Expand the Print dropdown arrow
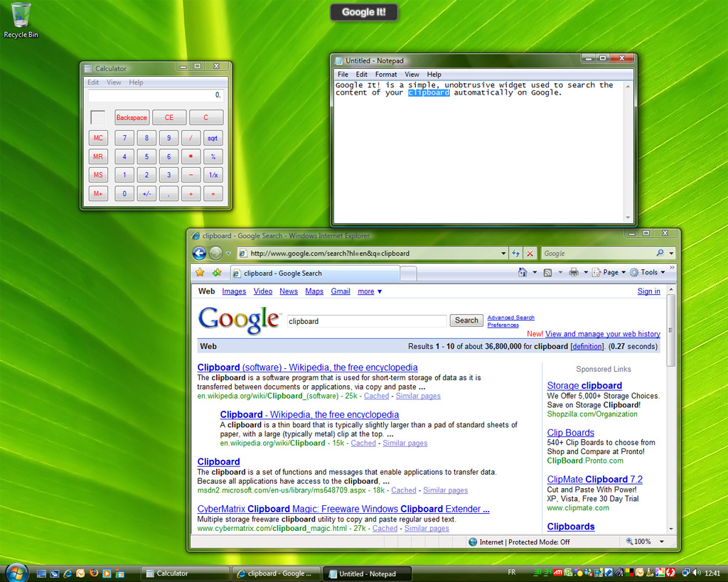The width and height of the screenshot is (728, 582). [586, 272]
